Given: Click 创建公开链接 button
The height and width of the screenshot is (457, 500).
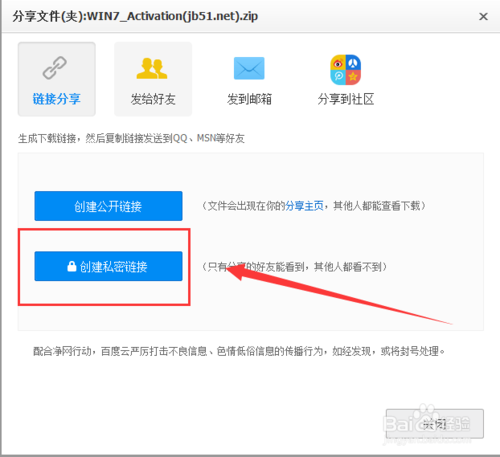Looking at the screenshot, I should coord(108,206).
